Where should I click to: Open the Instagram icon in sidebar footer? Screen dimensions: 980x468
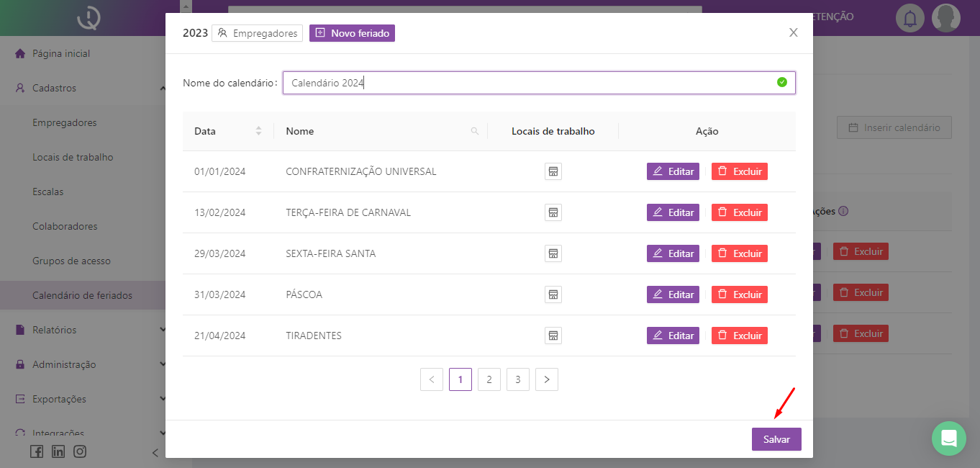click(80, 451)
